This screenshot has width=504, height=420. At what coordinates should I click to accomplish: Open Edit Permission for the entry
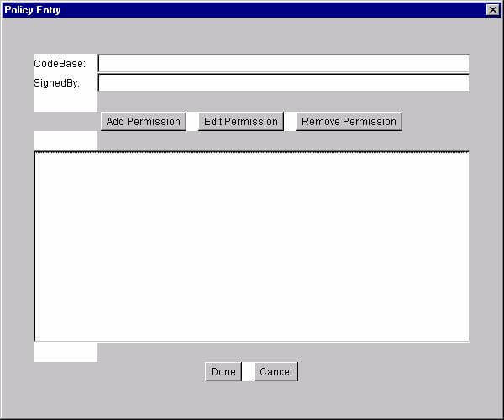(240, 122)
